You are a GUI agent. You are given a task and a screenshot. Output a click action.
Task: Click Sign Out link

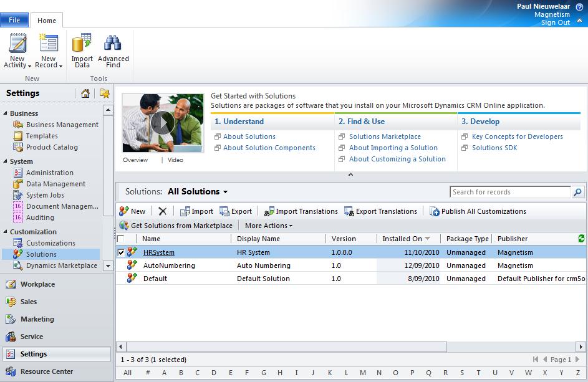point(555,22)
